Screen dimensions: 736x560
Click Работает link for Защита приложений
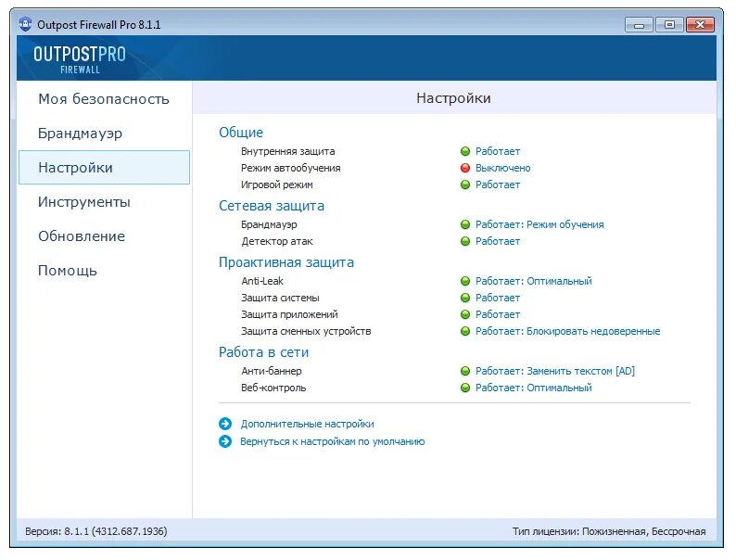point(498,314)
